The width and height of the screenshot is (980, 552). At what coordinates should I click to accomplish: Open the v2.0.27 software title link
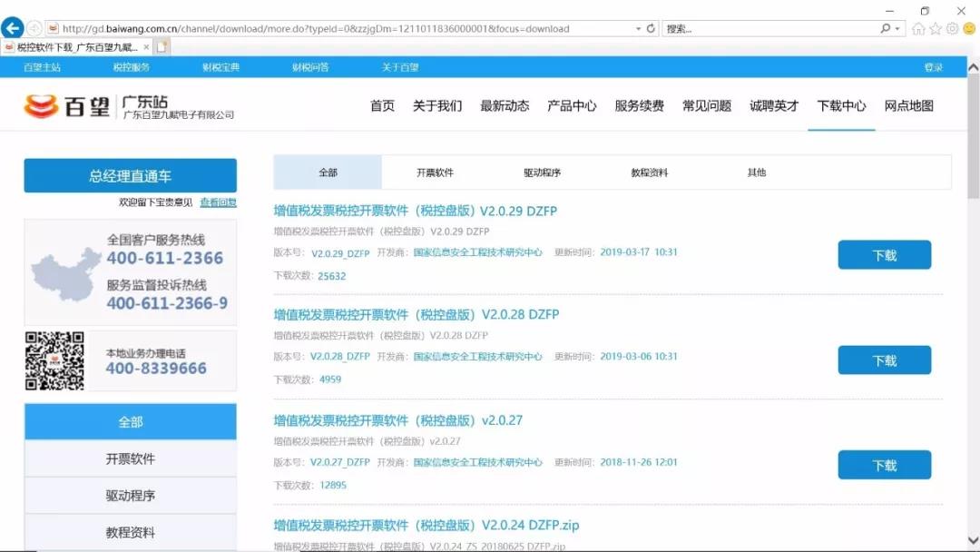[398, 420]
